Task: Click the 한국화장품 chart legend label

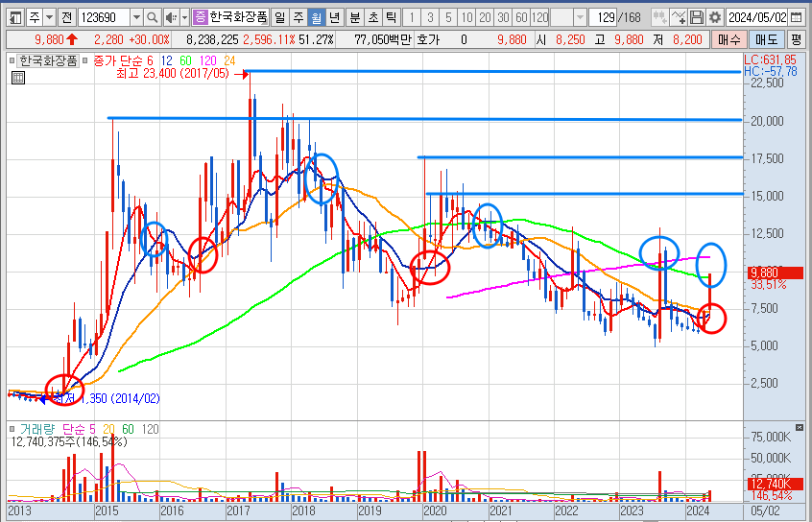Action: click(48, 61)
